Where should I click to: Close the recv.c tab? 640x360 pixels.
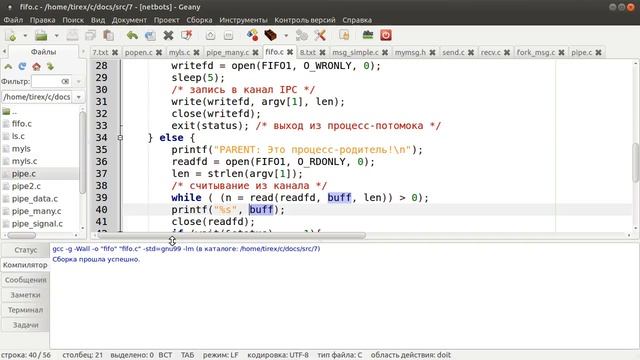coord(507,53)
